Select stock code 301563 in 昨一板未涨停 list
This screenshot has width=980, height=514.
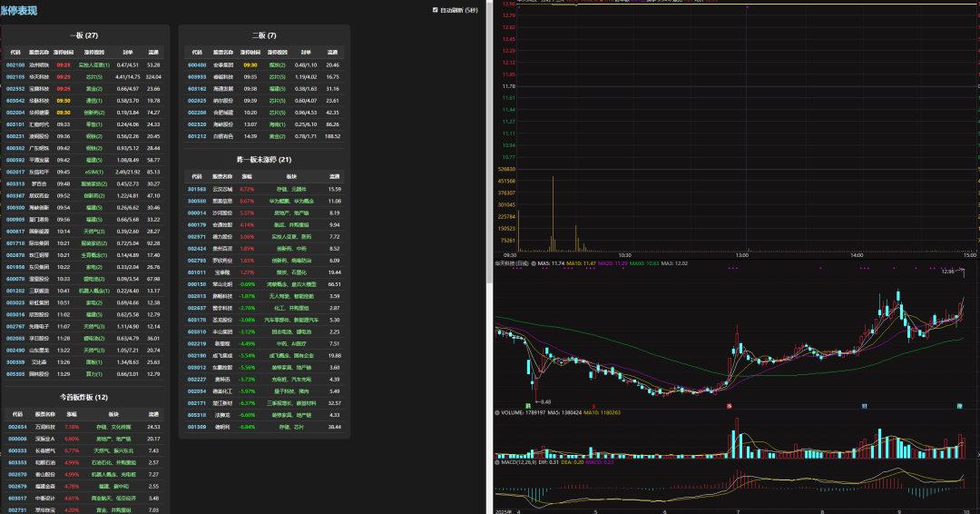197,189
